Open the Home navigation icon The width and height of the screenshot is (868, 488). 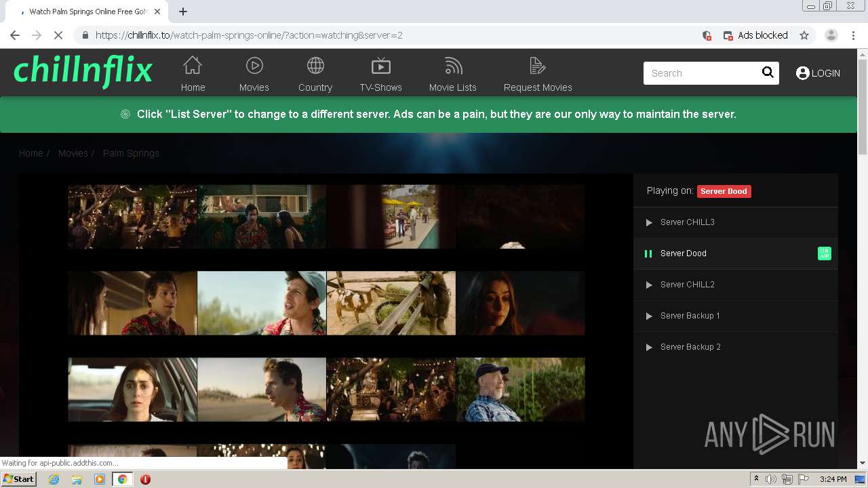193,66
